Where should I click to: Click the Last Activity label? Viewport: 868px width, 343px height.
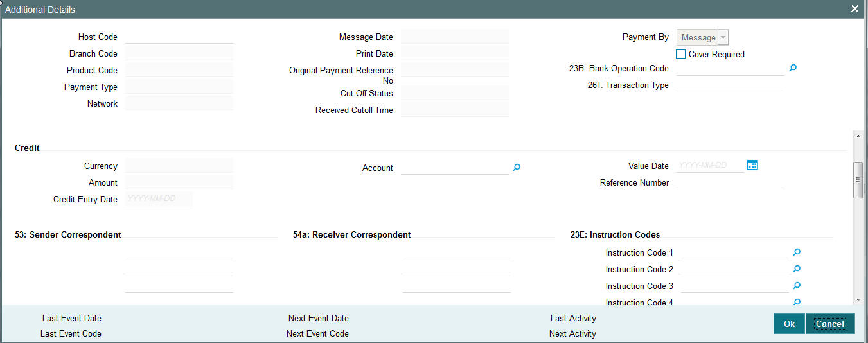(573, 318)
